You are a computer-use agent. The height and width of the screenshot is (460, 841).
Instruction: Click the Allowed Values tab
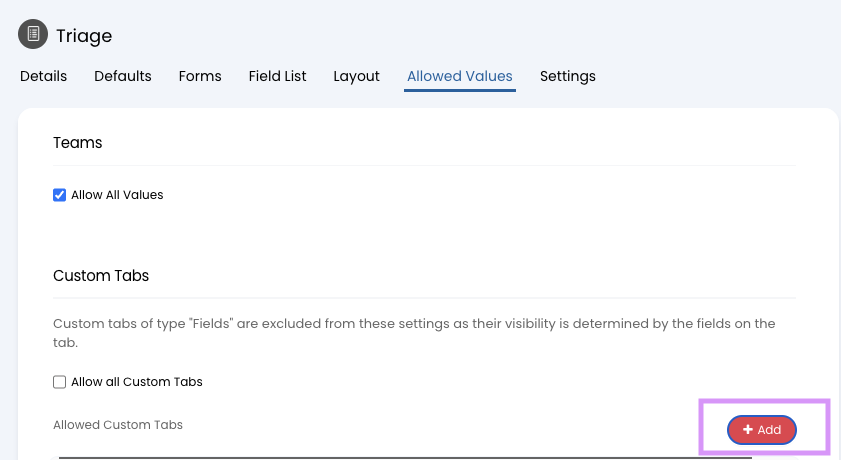pyautogui.click(x=459, y=76)
